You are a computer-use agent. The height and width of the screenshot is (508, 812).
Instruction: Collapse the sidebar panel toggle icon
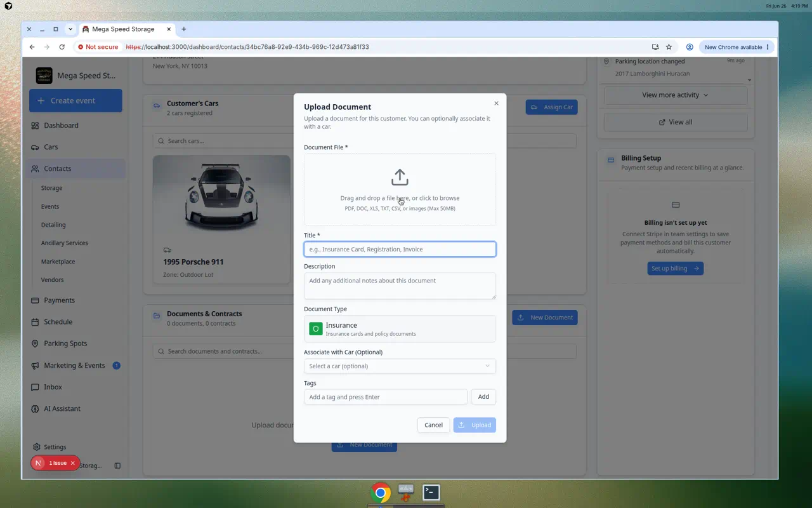117,465
